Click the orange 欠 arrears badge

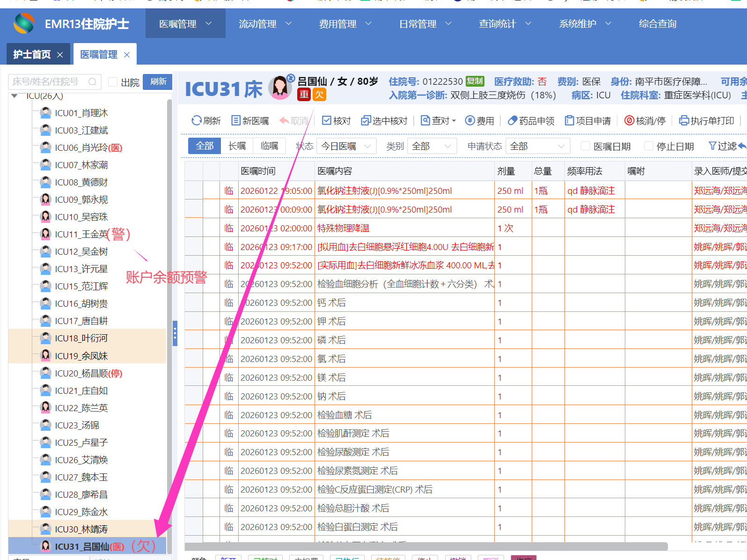coord(319,95)
